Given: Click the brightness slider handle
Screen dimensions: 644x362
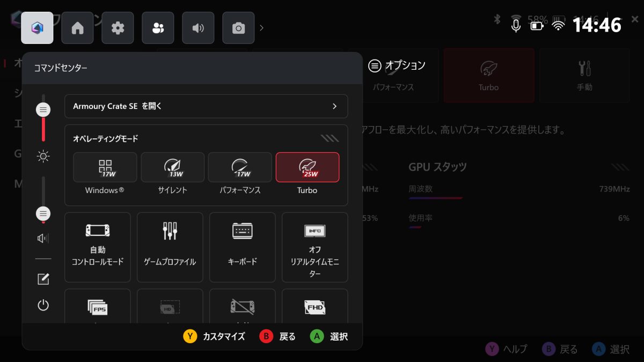Looking at the screenshot, I should [x=43, y=110].
